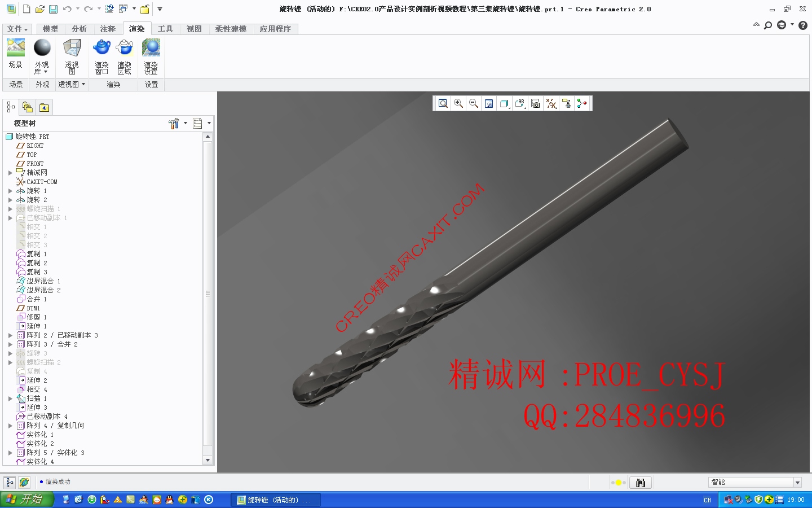Toggle spin center icon in graphics toolbar

(x=582, y=103)
